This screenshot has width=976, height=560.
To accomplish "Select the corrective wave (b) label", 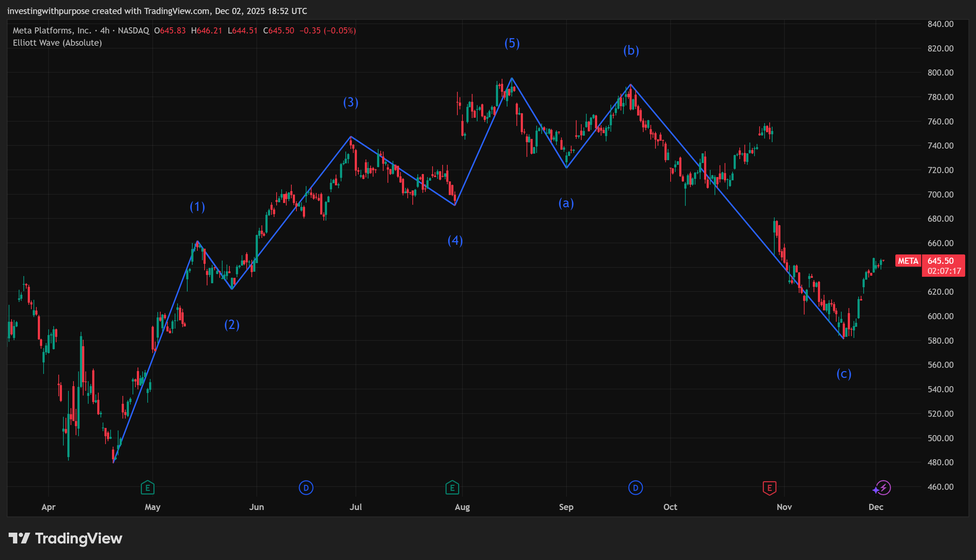I will pos(631,50).
